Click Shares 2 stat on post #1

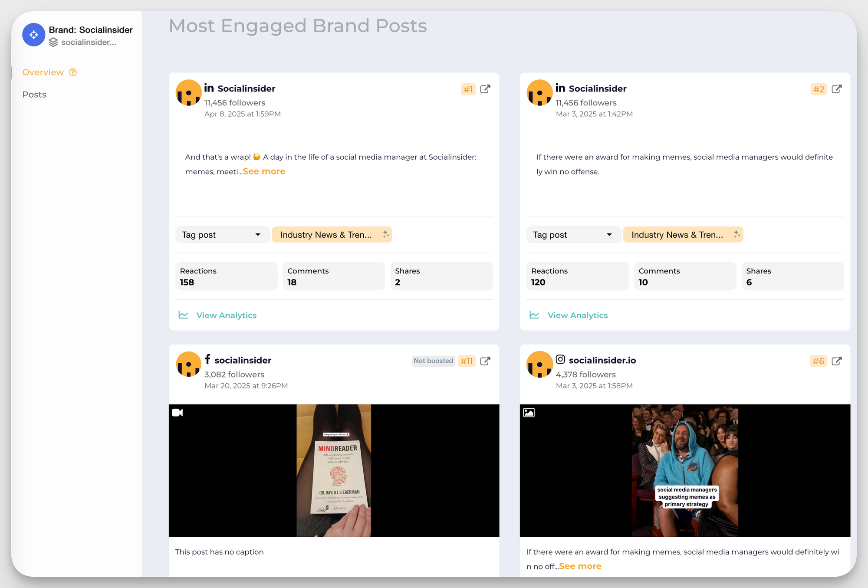coord(441,276)
